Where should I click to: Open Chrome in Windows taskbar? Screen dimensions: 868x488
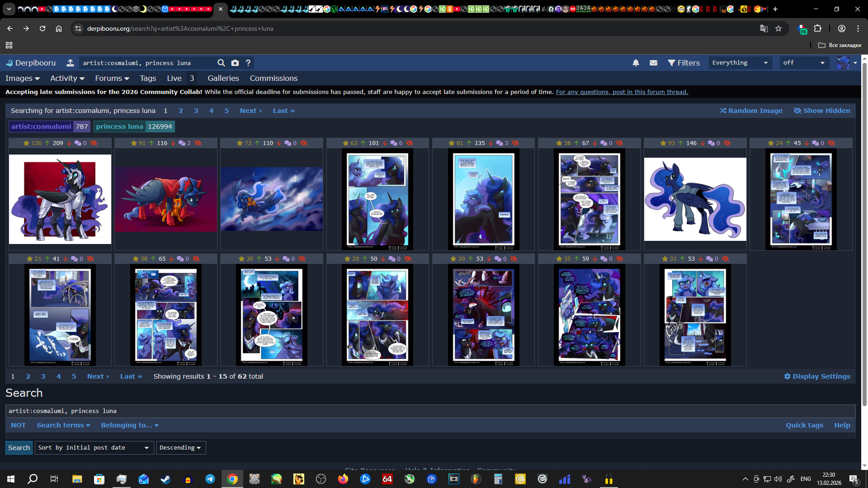[232, 479]
